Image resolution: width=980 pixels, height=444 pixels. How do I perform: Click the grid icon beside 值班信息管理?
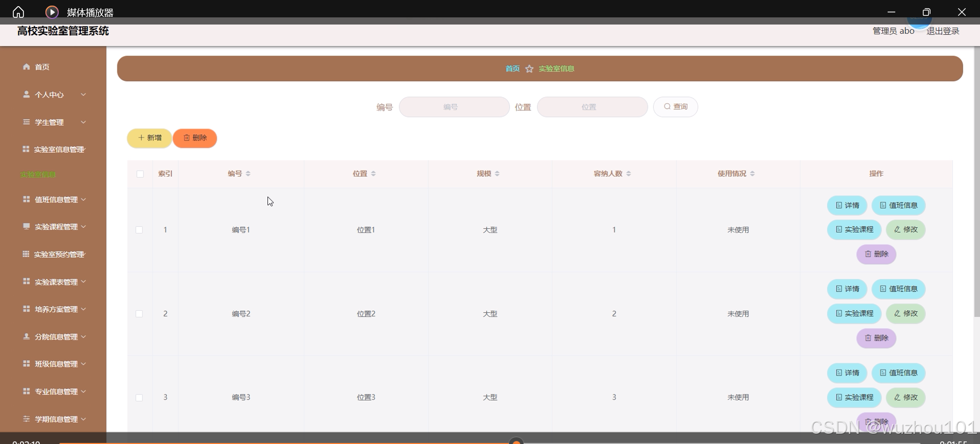27,199
